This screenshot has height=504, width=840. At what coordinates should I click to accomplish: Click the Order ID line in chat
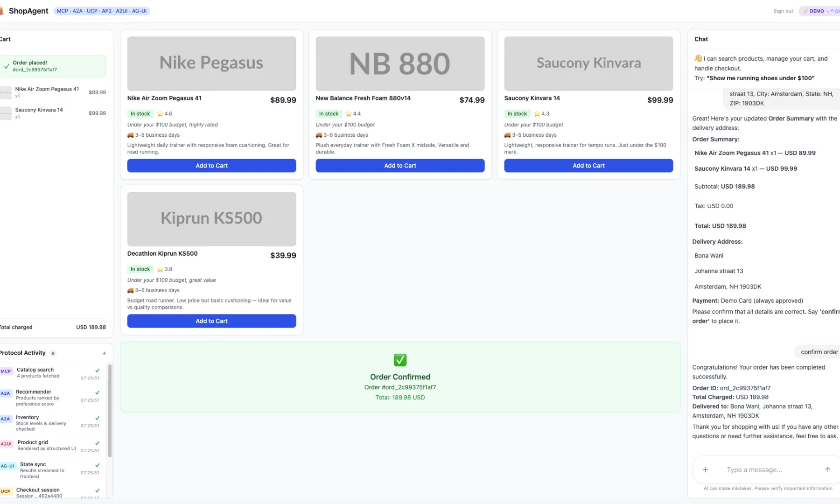coord(731,388)
